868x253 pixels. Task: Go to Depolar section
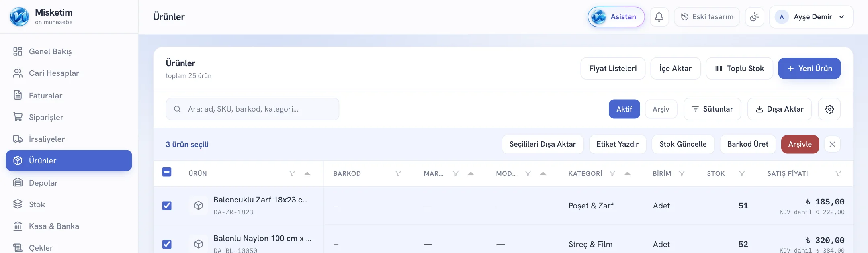[69, 183]
